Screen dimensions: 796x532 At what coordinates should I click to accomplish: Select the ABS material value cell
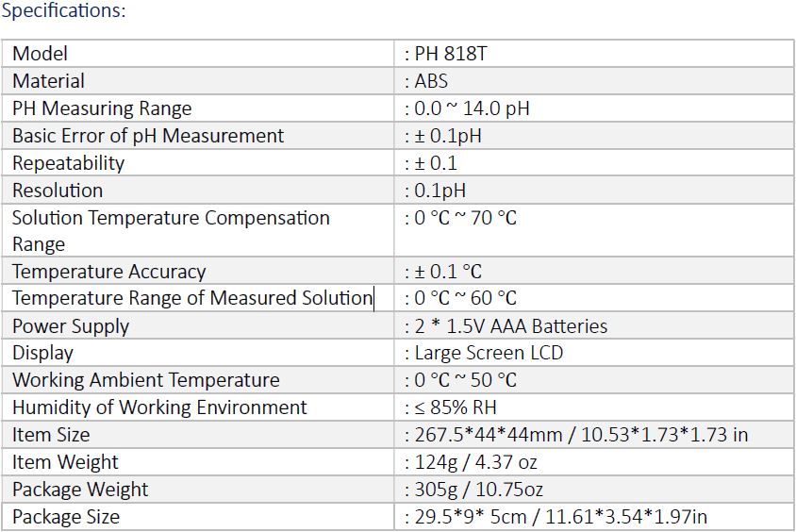coord(594,81)
